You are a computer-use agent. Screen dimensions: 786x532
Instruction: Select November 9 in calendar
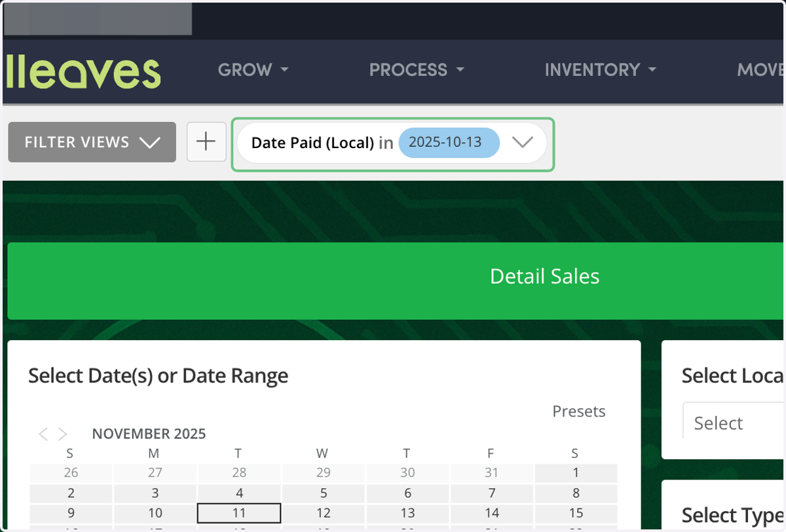(x=71, y=514)
